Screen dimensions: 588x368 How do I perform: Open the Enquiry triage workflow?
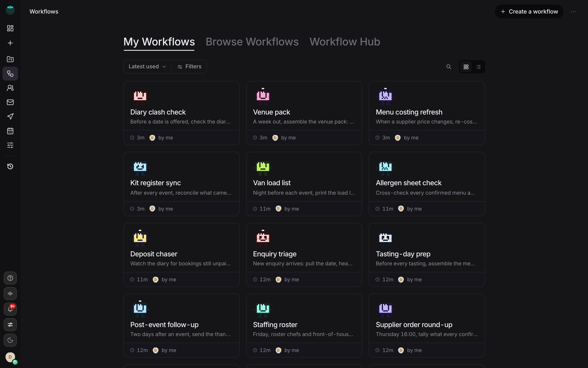[x=304, y=255]
